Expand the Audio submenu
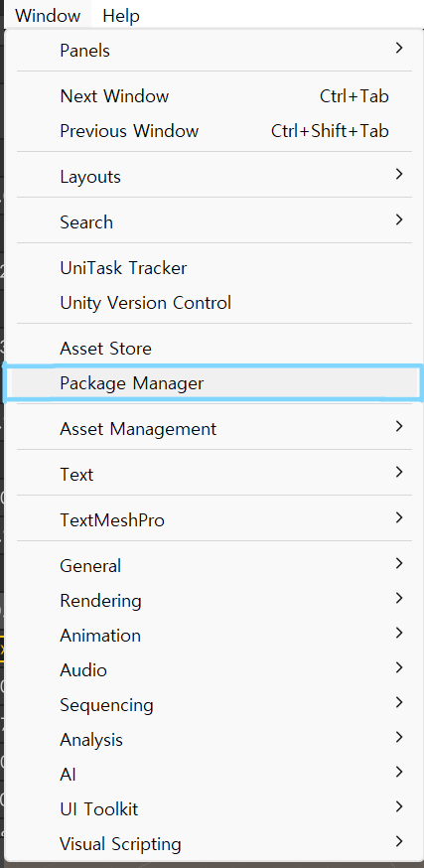Viewport: 424px width, 868px height. [213, 669]
